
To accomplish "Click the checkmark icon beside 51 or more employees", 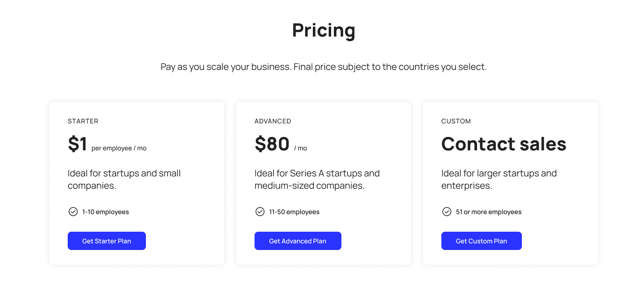I will pos(447,212).
